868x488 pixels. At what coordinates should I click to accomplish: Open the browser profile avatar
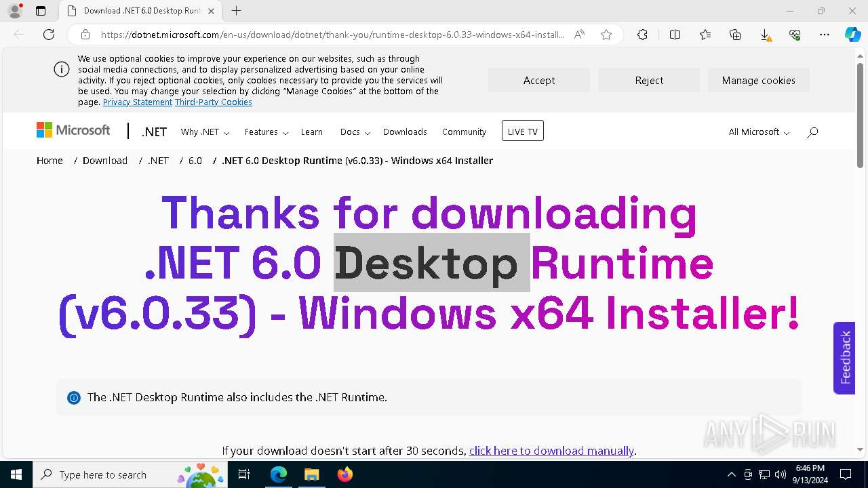[14, 11]
